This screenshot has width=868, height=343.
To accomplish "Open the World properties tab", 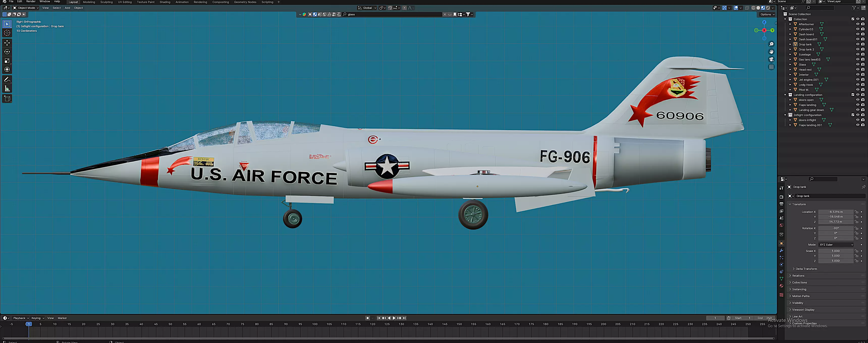I will point(781,225).
